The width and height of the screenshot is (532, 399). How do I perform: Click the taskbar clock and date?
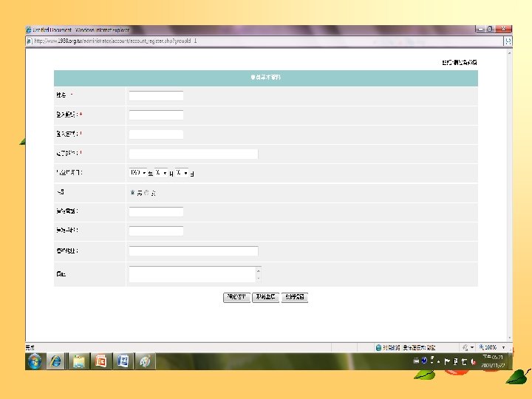click(493, 361)
